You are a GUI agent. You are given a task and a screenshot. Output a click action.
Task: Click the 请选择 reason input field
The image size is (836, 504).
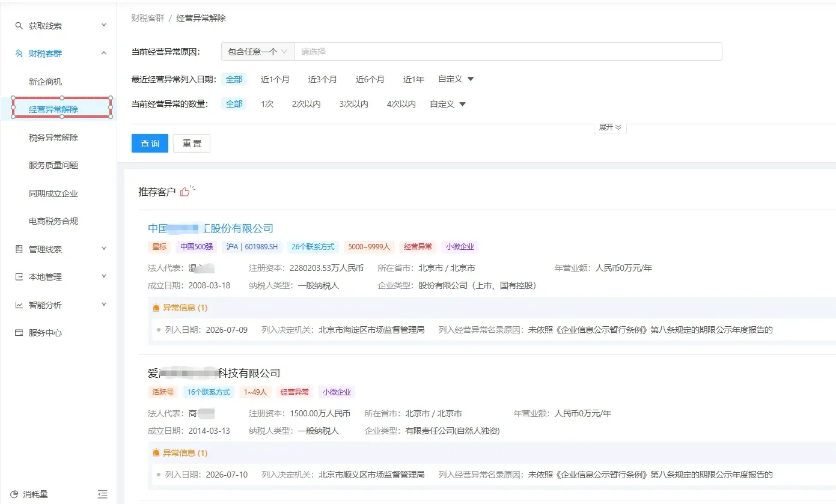[508, 52]
